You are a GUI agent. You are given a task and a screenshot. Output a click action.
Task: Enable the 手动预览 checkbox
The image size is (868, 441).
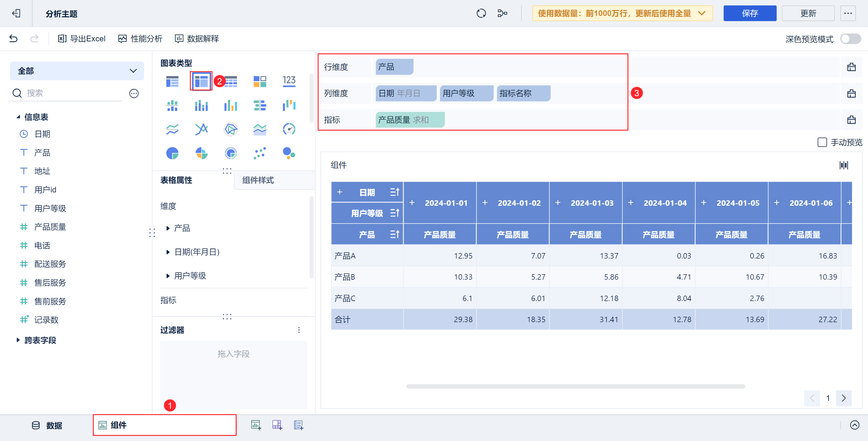point(822,142)
